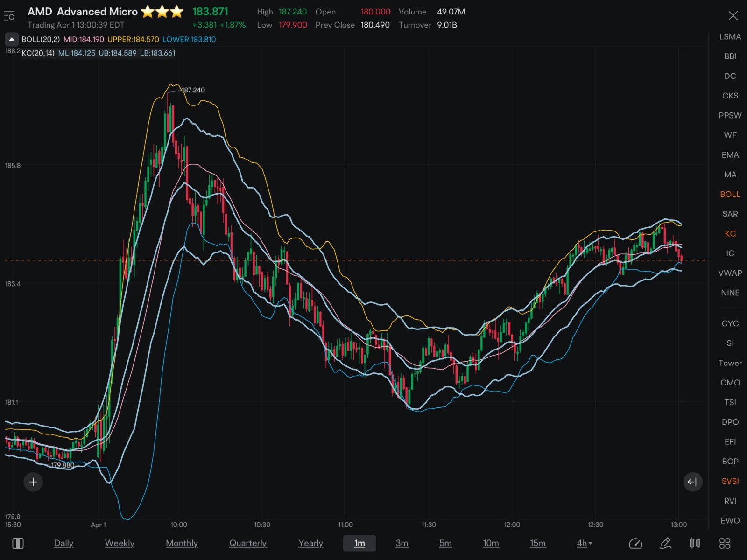Click the MID:184.190 legend value

click(x=84, y=39)
